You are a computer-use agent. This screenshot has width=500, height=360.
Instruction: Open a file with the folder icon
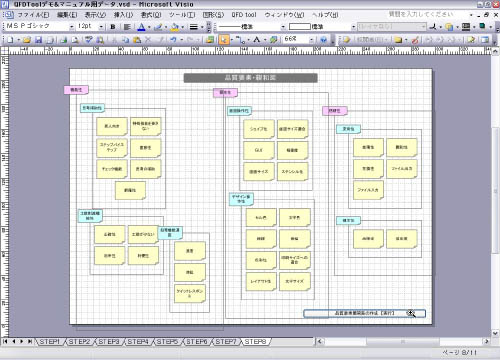27,40
